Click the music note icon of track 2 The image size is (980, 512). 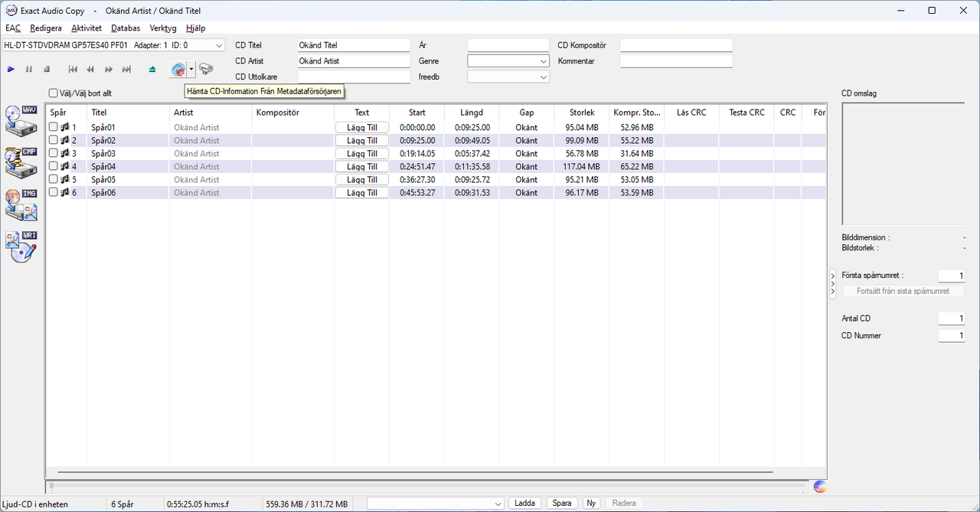65,141
